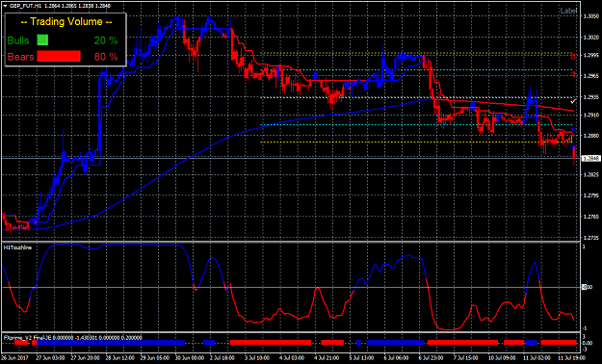Click the '11 Jul 19:00' time label
602x364 pixels.
[x=572, y=358]
